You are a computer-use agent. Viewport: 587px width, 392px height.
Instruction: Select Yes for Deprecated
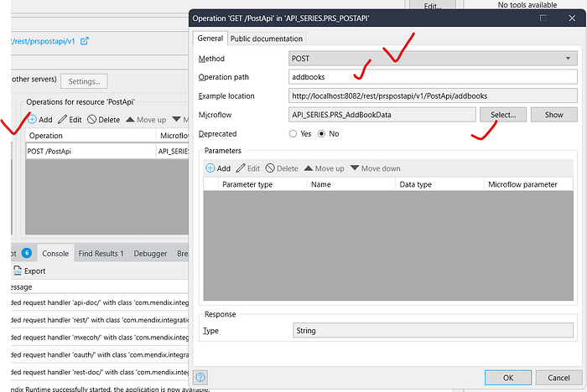[x=293, y=133]
